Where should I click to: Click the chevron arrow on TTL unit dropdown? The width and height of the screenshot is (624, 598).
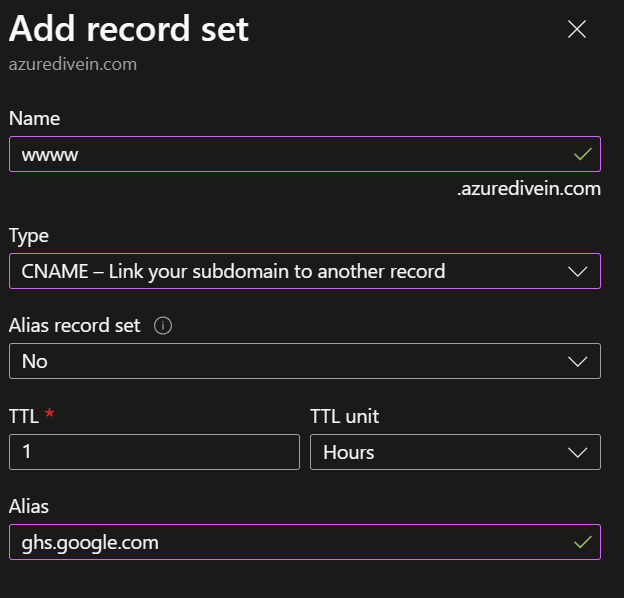[577, 453]
